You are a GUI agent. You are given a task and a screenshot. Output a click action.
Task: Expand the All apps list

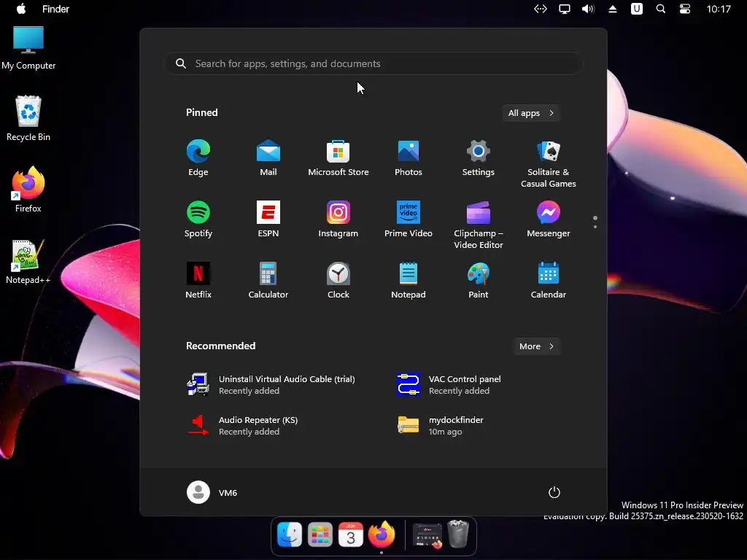pos(531,113)
